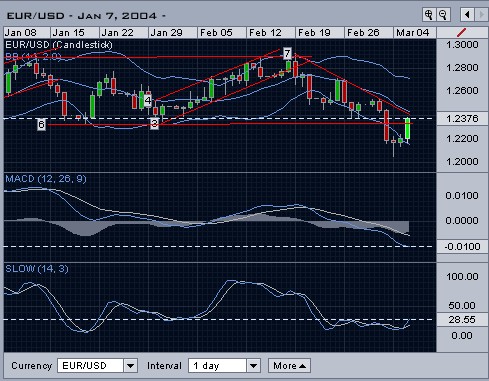The width and height of the screenshot is (489, 381).
Task: Click the current price 1.2376 label
Action: [462, 118]
